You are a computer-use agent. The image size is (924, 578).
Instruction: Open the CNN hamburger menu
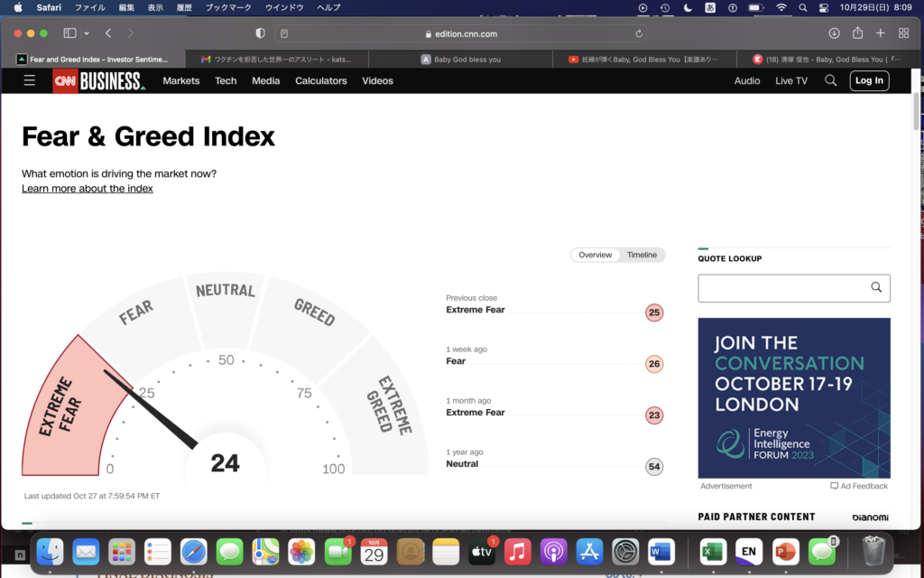click(30, 80)
